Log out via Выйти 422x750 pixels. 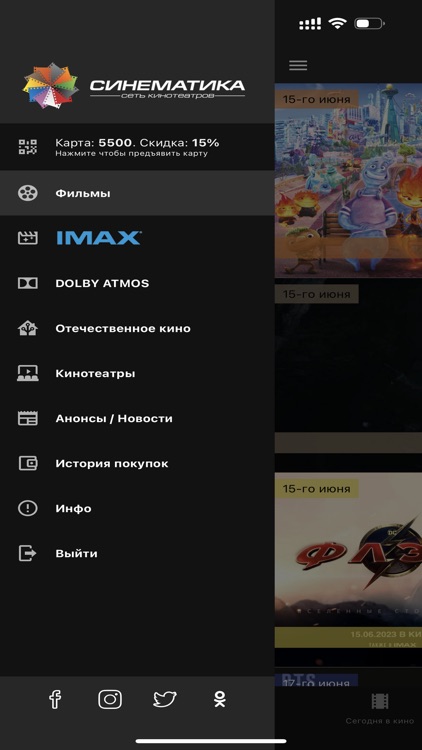click(137, 553)
